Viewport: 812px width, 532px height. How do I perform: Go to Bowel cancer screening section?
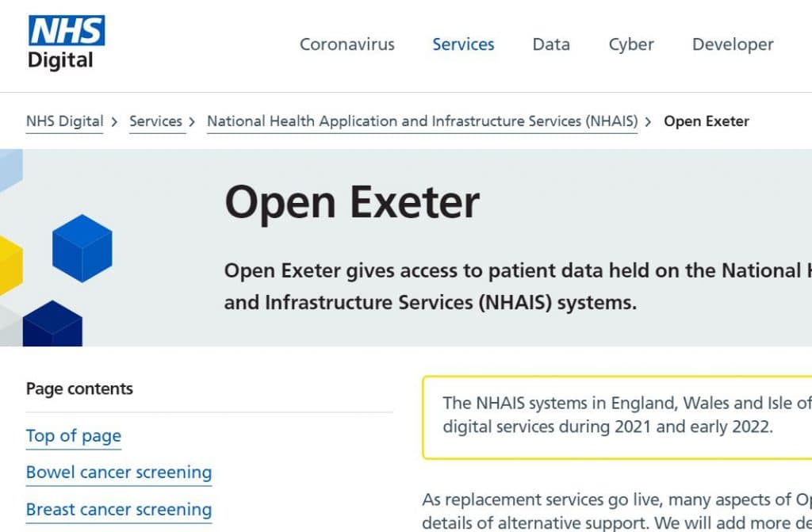coord(119,473)
